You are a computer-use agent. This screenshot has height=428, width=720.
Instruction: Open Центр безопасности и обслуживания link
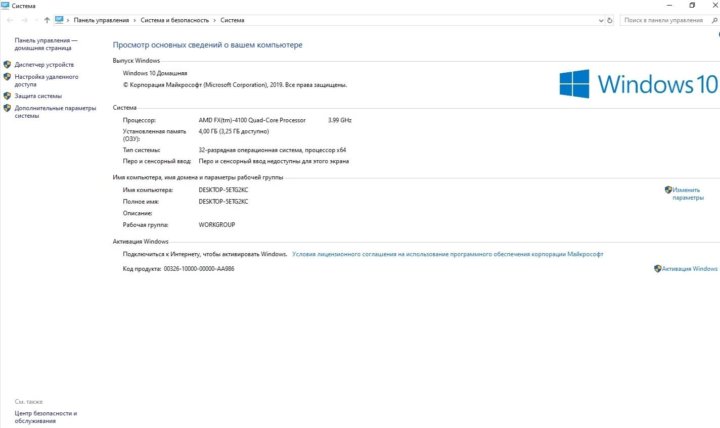point(45,416)
